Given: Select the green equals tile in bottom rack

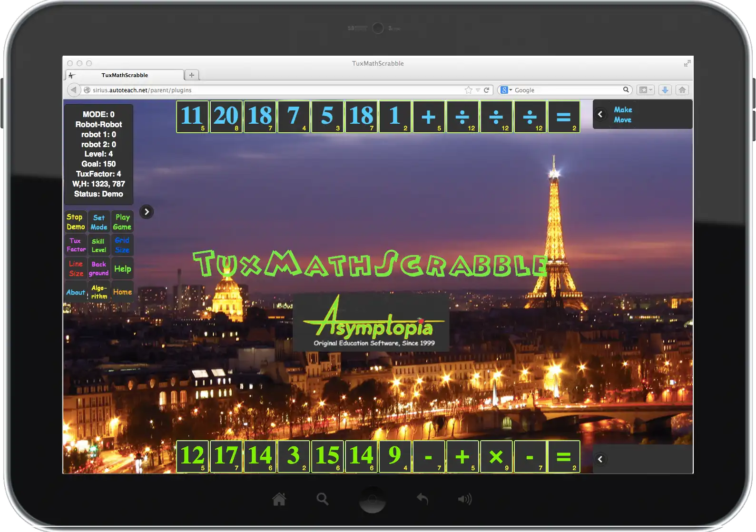Looking at the screenshot, I should 564,456.
